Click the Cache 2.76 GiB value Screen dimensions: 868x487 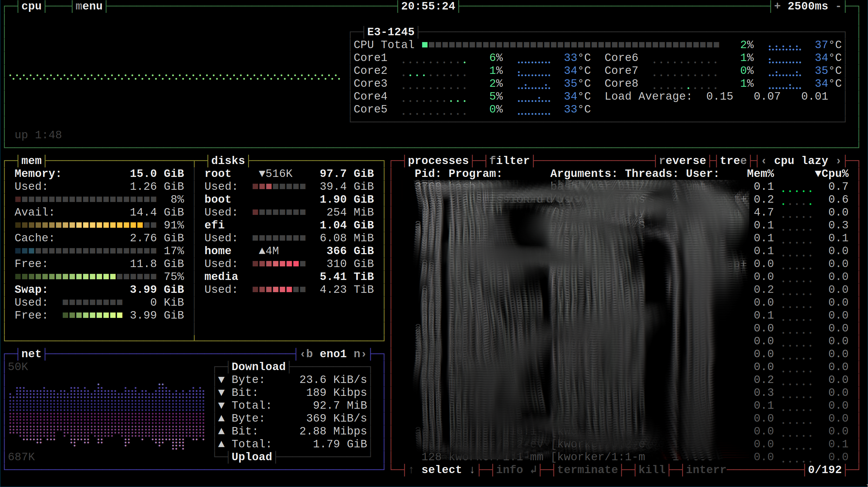[x=157, y=238]
